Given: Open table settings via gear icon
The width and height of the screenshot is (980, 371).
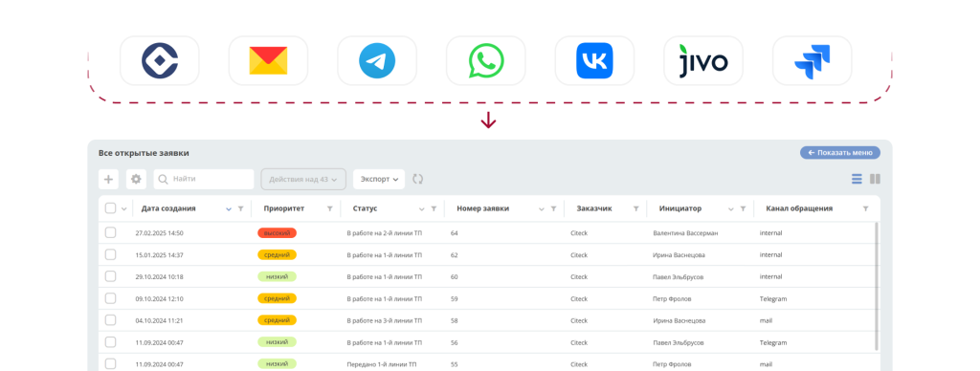Looking at the screenshot, I should (x=136, y=179).
